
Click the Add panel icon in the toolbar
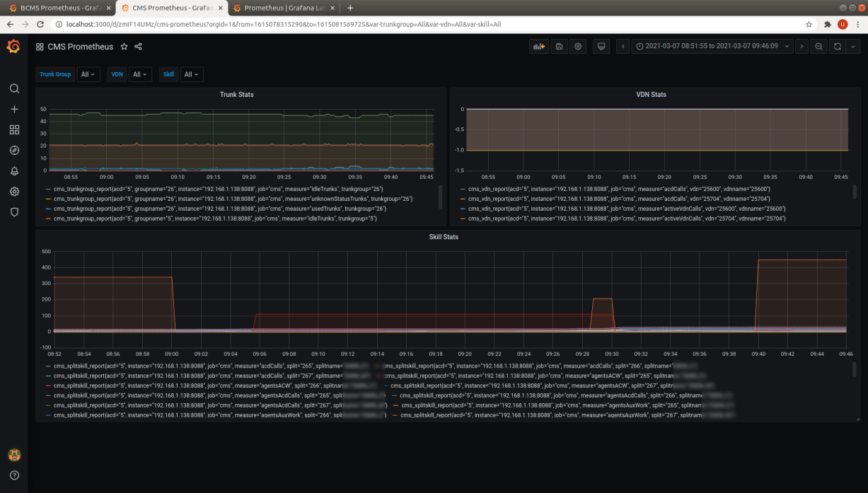pyautogui.click(x=538, y=46)
